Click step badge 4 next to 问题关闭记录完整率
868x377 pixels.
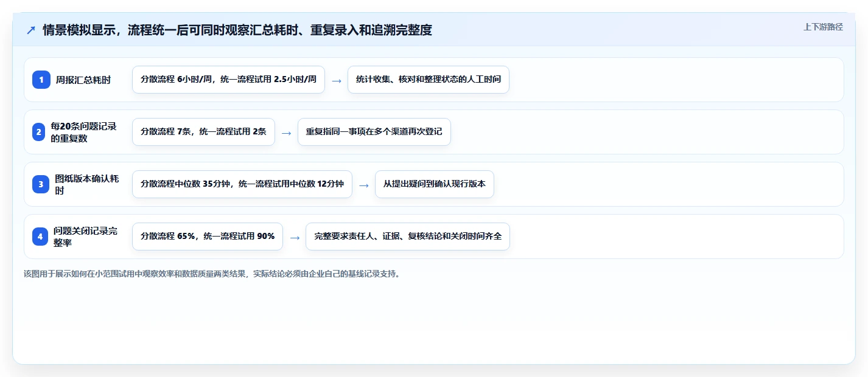click(40, 237)
